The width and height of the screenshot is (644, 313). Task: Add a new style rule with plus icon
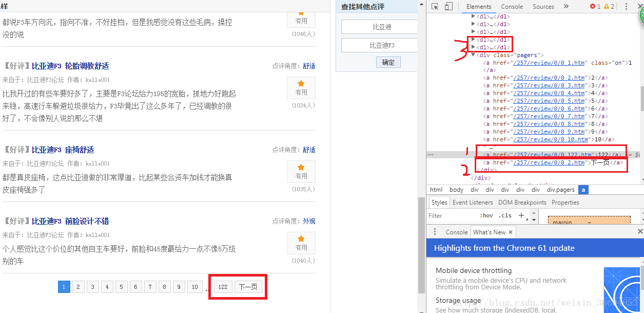(521, 215)
